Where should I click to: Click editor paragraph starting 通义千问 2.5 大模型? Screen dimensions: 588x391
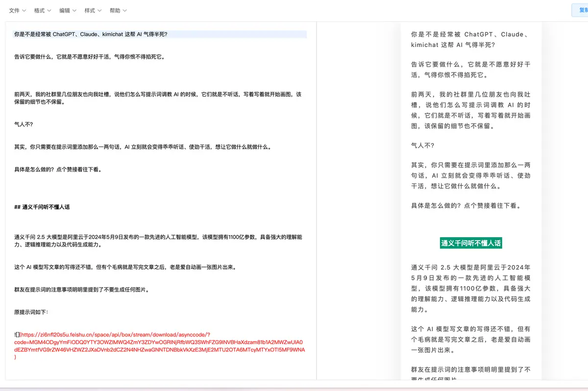pos(158,241)
